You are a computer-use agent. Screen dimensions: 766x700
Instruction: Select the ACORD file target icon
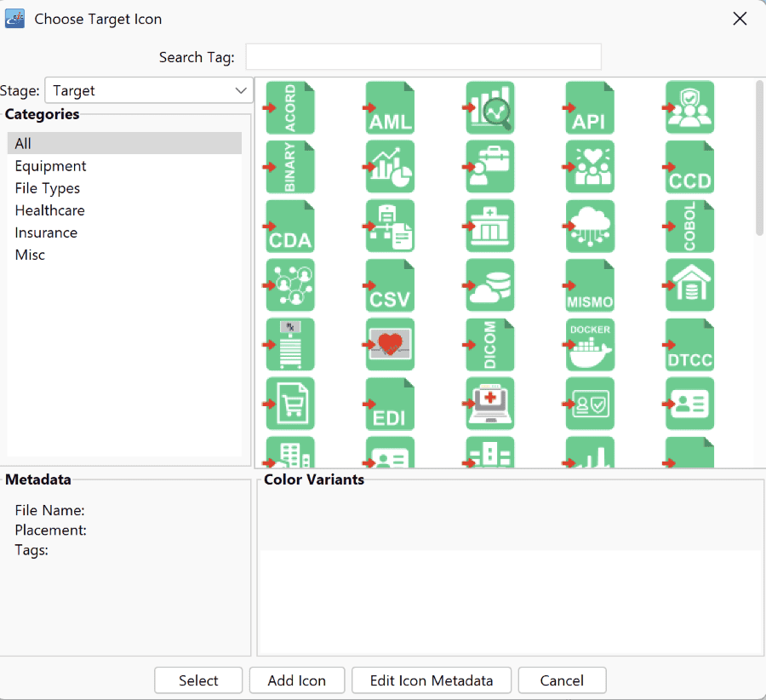pyautogui.click(x=290, y=107)
